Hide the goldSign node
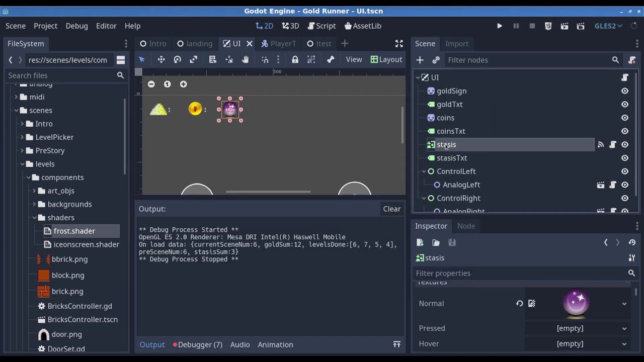This screenshot has width=644, height=362. (x=624, y=91)
